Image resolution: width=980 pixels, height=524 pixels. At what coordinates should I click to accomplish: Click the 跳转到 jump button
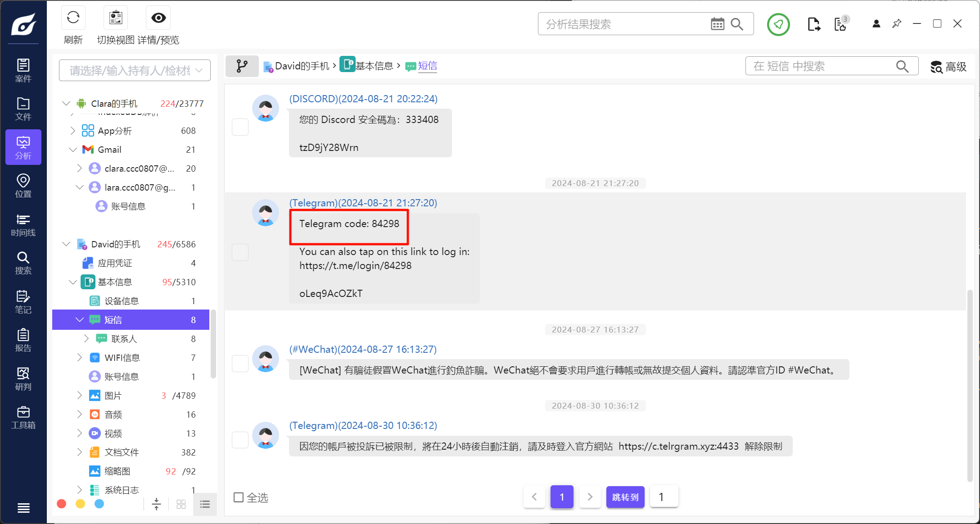click(625, 497)
